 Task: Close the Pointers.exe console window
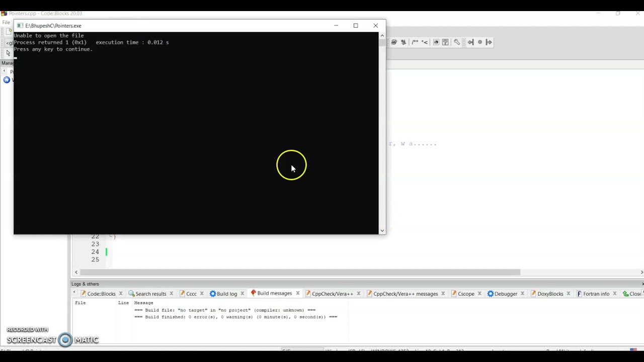[375, 26]
